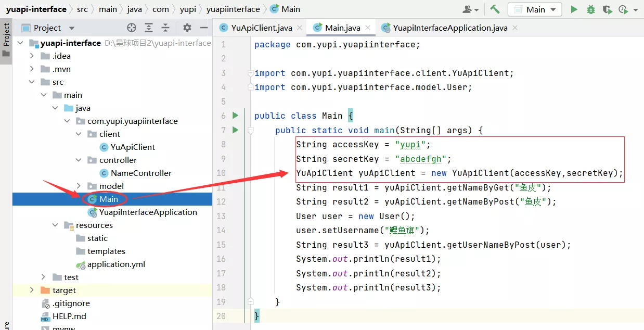This screenshot has width=644, height=330.
Task: Click the src breadcrumb in the navigation bar
Action: (x=83, y=9)
